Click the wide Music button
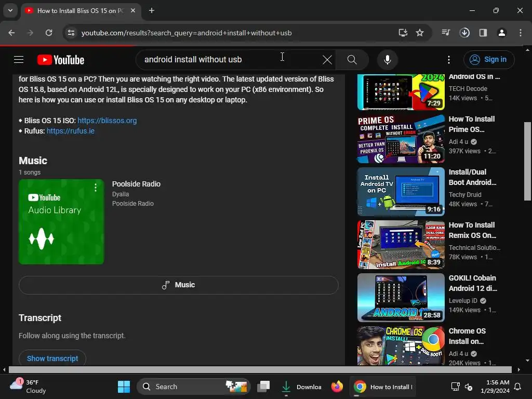This screenshot has height=399, width=532. pyautogui.click(x=179, y=285)
